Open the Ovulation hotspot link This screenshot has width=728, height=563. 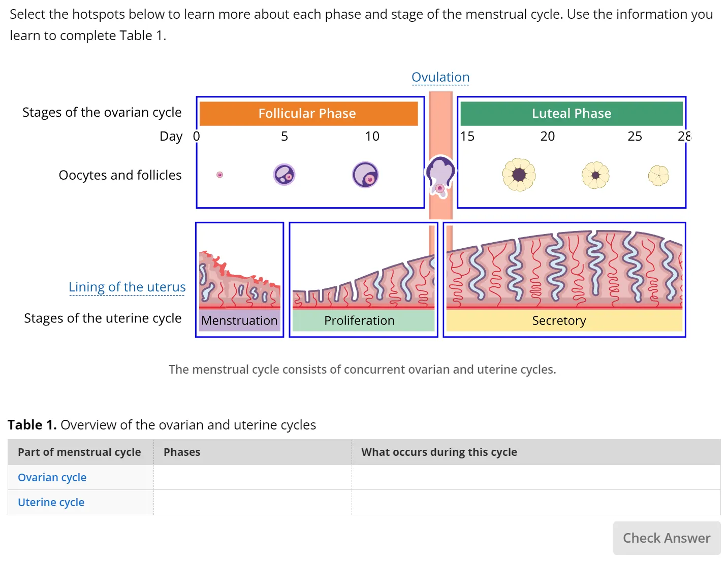(x=440, y=77)
